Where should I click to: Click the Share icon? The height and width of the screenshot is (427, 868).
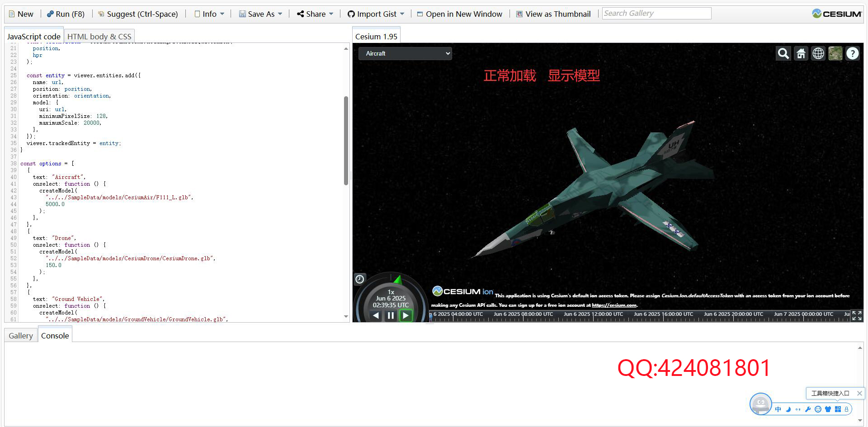pos(300,14)
